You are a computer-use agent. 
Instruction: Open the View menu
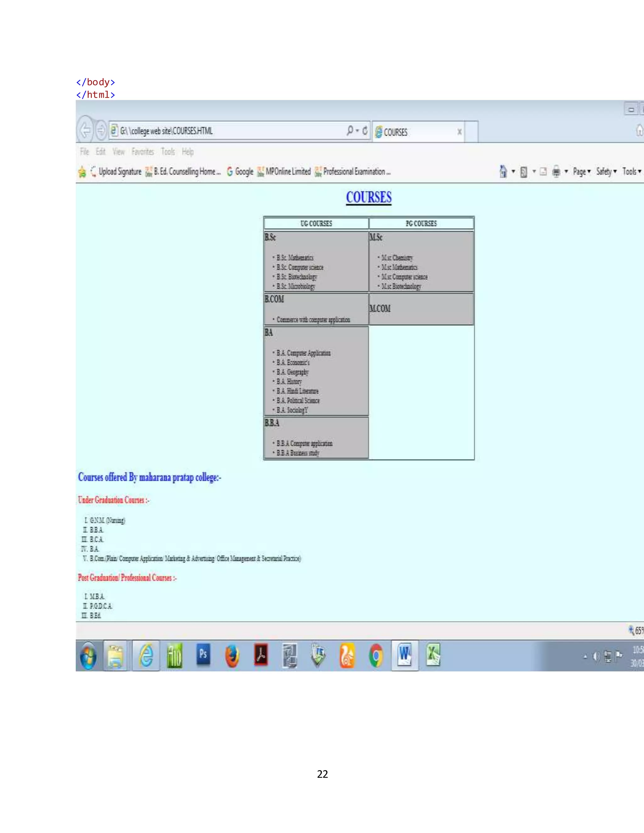coord(118,152)
